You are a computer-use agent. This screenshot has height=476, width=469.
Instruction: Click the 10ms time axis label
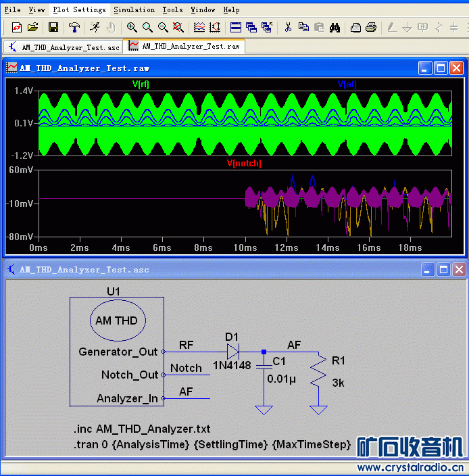coord(245,247)
